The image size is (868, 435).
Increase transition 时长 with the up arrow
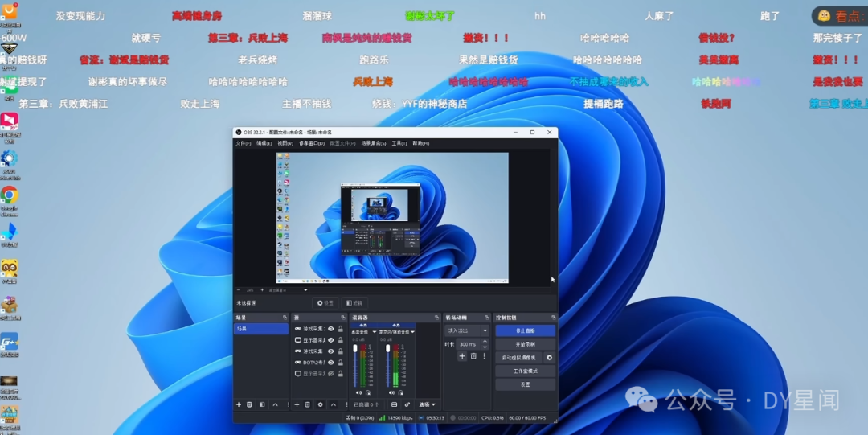click(485, 342)
